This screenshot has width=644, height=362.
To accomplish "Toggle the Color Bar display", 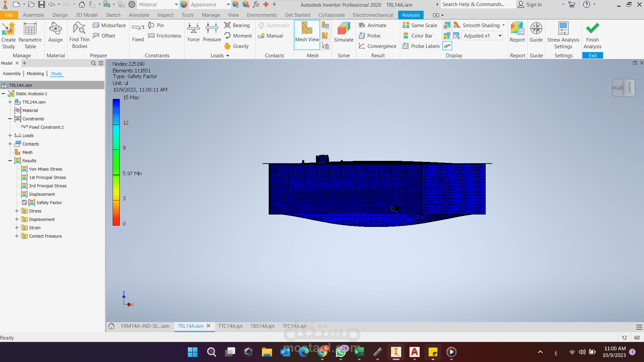I will pos(418,36).
